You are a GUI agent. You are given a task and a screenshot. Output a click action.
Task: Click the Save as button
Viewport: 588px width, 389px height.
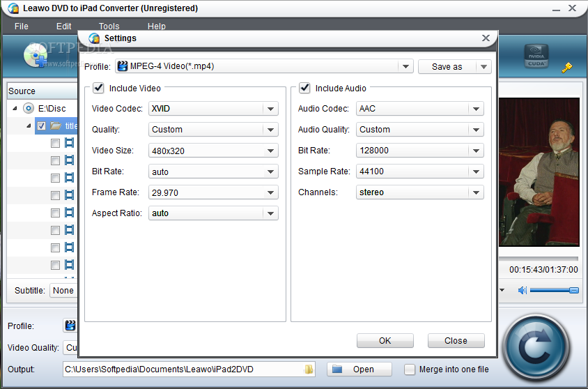pyautogui.click(x=447, y=67)
